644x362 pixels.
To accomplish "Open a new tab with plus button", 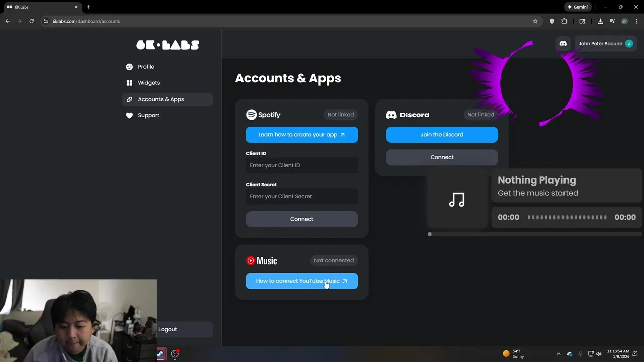I will pyautogui.click(x=89, y=7).
